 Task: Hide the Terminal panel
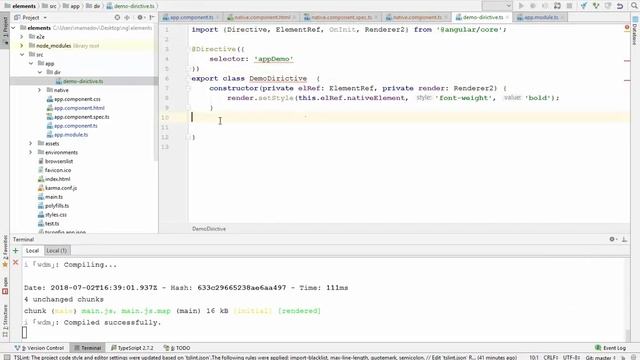click(x=624, y=239)
